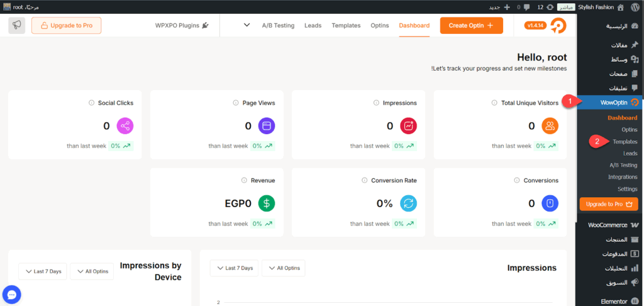This screenshot has width=644, height=306.
Task: Click the Revenue green dollar icon
Action: (x=267, y=203)
